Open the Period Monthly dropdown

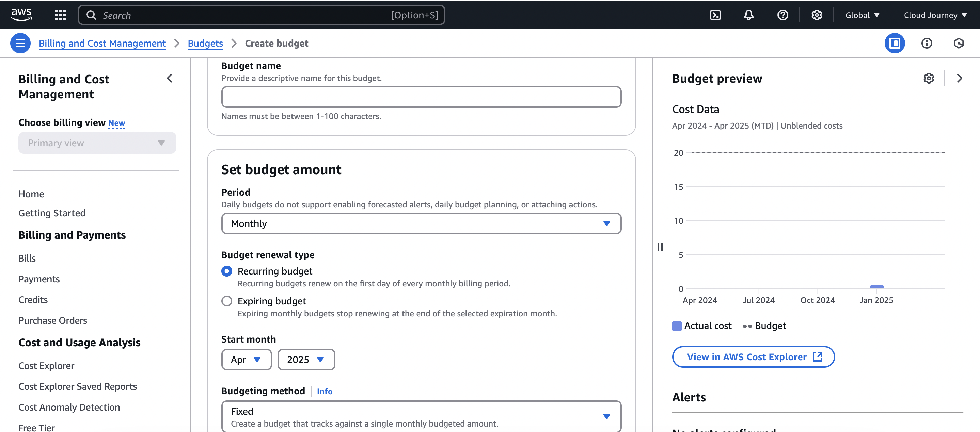click(x=421, y=223)
